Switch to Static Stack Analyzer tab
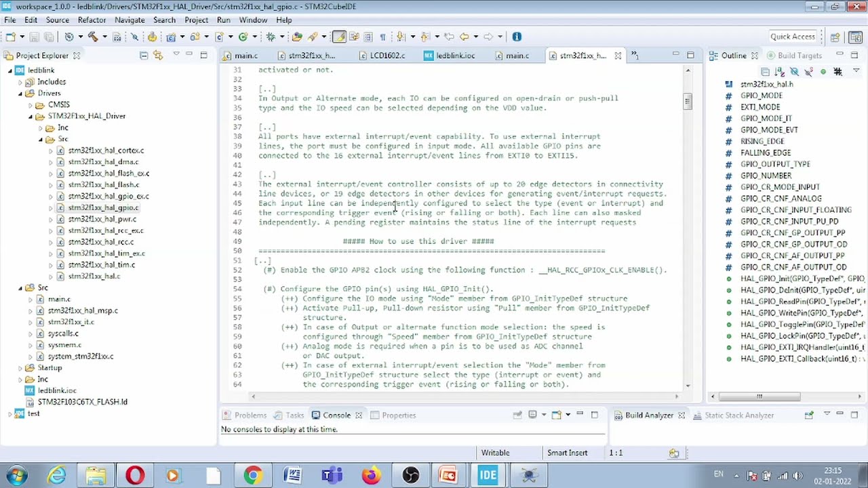Viewport: 868px width, 488px height. pyautogui.click(x=732, y=415)
